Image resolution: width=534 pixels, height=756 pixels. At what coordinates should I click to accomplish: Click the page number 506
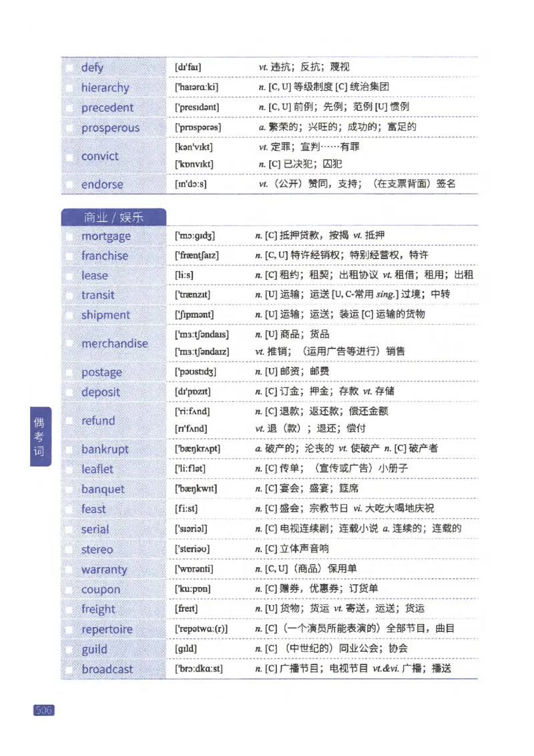(43, 710)
